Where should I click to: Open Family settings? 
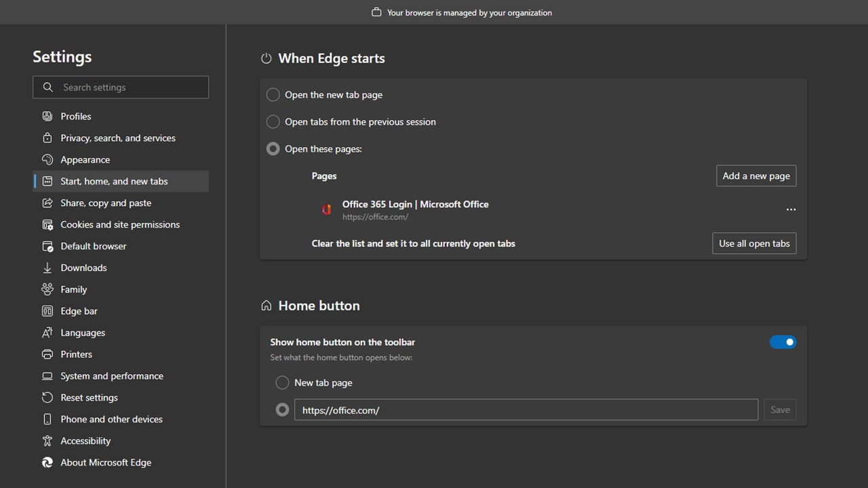tap(121, 289)
